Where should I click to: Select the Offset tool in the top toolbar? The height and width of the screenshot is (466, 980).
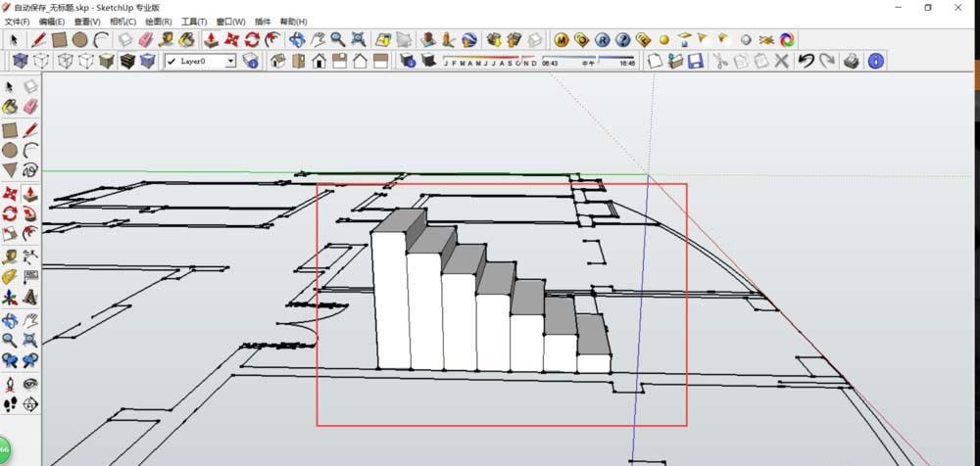point(272,40)
